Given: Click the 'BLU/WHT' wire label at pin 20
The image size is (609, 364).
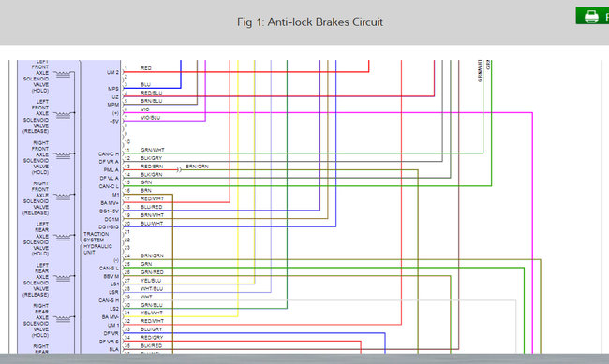Looking at the screenshot, I should pyautogui.click(x=152, y=224).
